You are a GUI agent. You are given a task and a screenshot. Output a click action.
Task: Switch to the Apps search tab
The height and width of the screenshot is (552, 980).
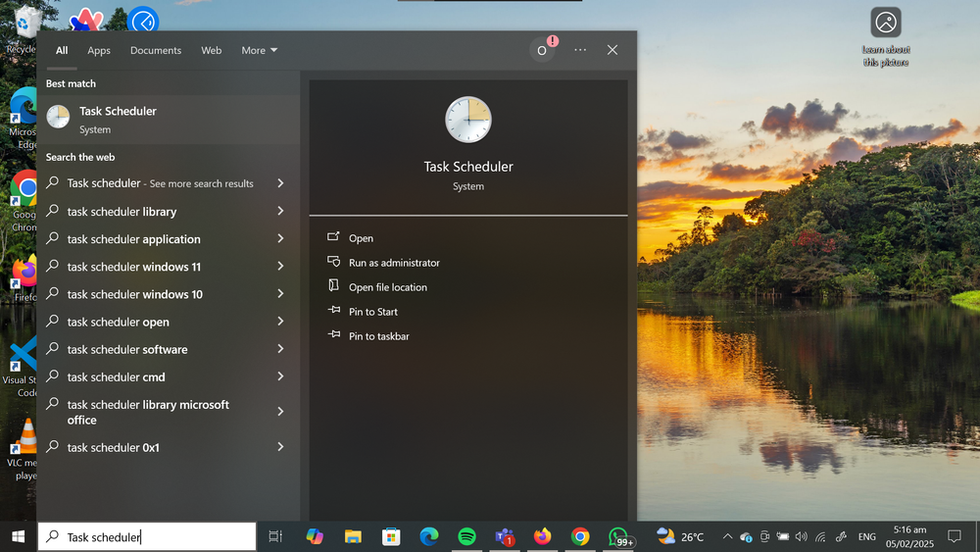tap(99, 50)
